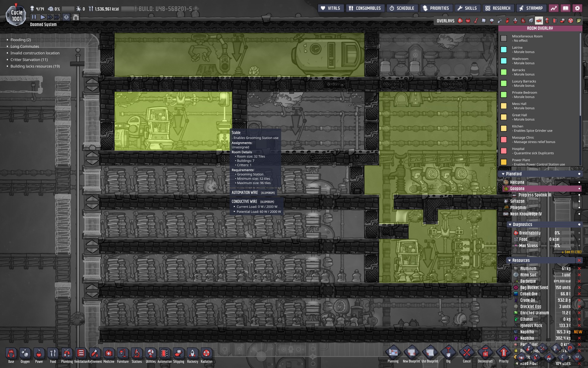This screenshot has height=368, width=588.
Task: Open the Starmap screen
Action: click(x=531, y=8)
